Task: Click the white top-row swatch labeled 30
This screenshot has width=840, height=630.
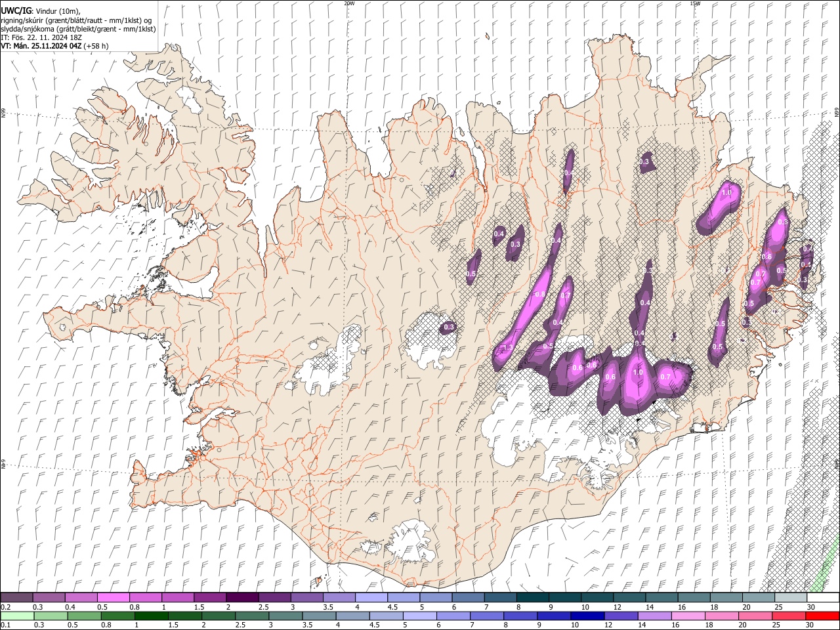Action: pos(823,597)
